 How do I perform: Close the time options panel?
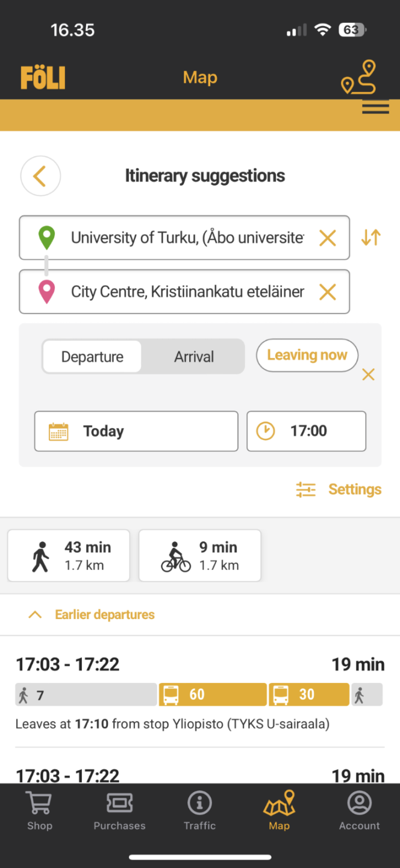[368, 375]
